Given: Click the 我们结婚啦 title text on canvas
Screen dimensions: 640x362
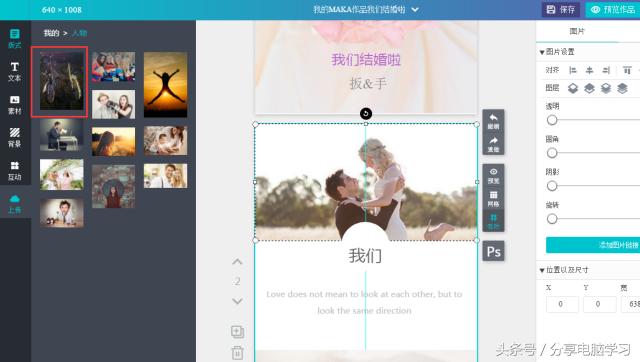Looking at the screenshot, I should coord(366,60).
